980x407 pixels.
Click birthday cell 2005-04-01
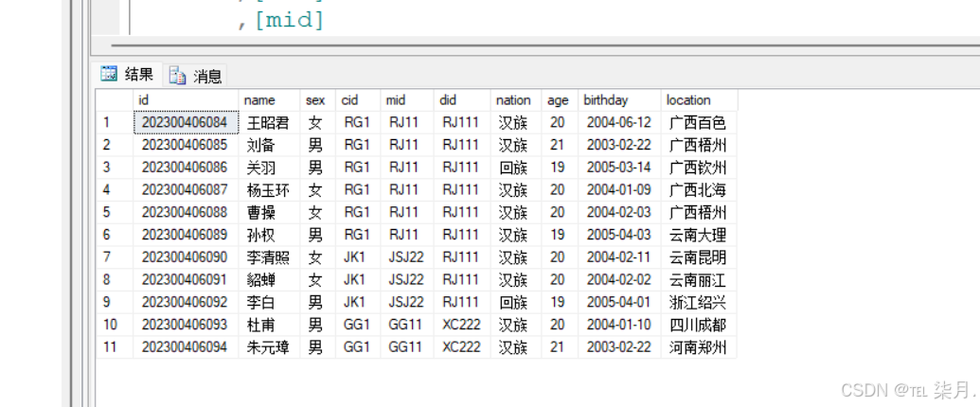(x=619, y=303)
